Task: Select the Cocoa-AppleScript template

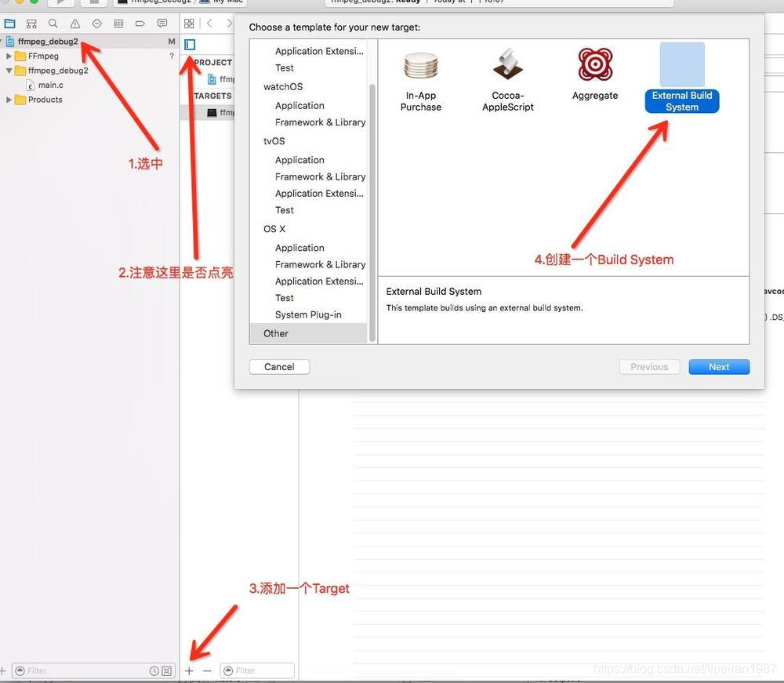Action: click(x=507, y=81)
